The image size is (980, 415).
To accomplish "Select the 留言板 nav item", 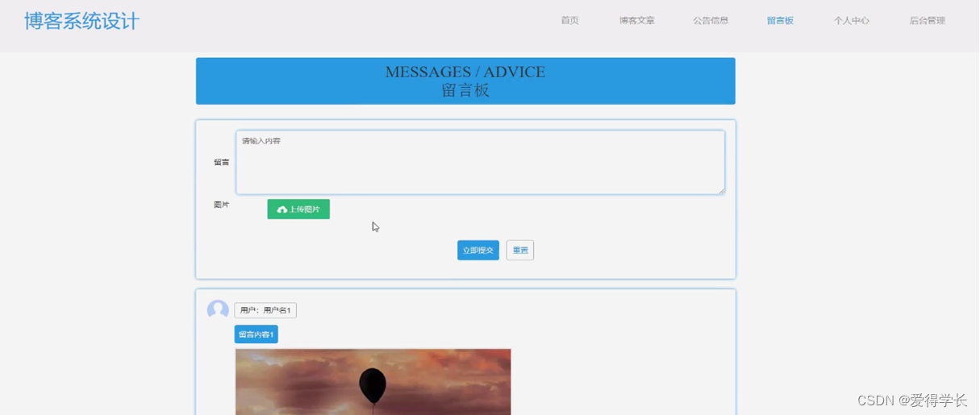I will click(780, 21).
